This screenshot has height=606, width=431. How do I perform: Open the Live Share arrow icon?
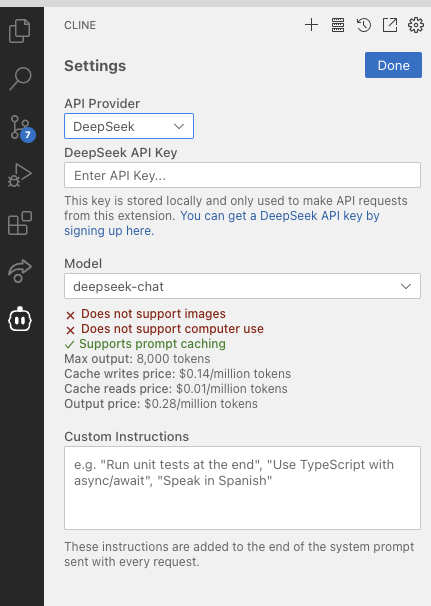click(20, 271)
